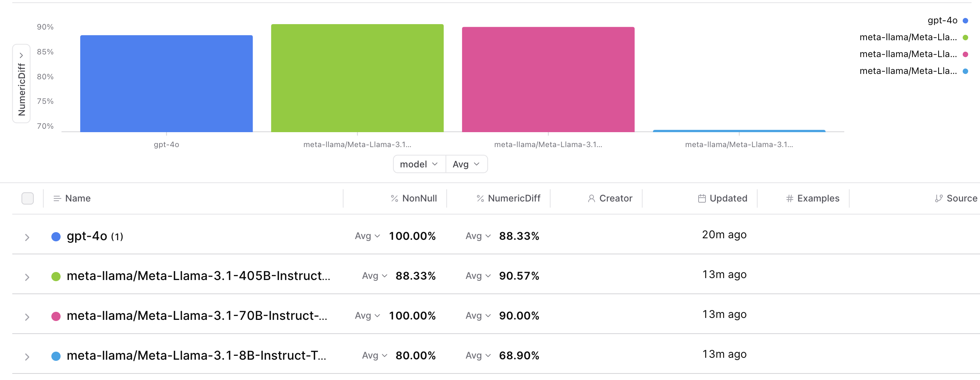The image size is (980, 380).
Task: Click the percent icon beside NumericDiff header
Action: coord(480,198)
